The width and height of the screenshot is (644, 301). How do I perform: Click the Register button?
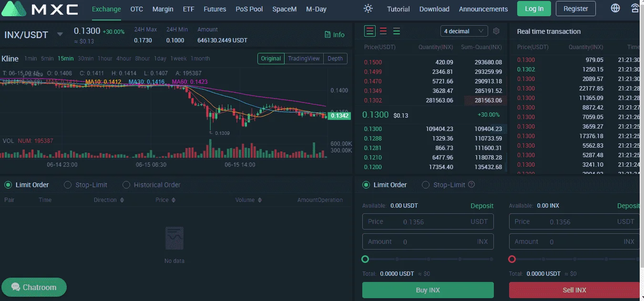click(x=576, y=9)
